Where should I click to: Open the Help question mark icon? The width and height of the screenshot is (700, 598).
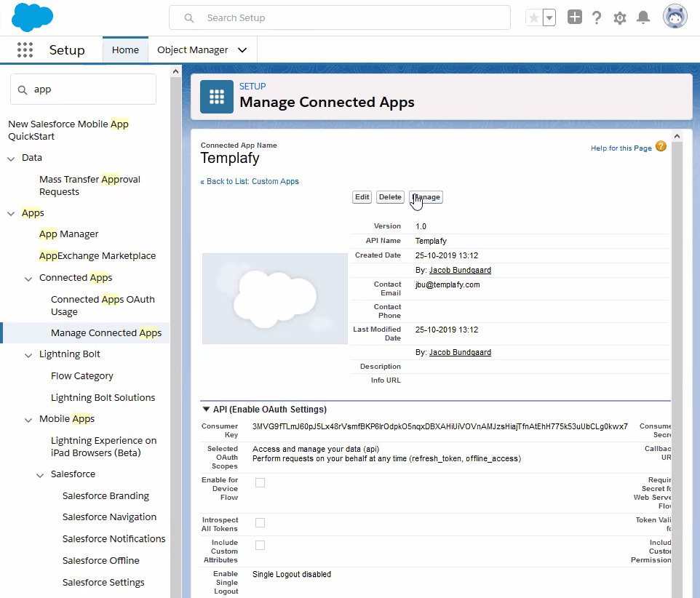click(597, 17)
